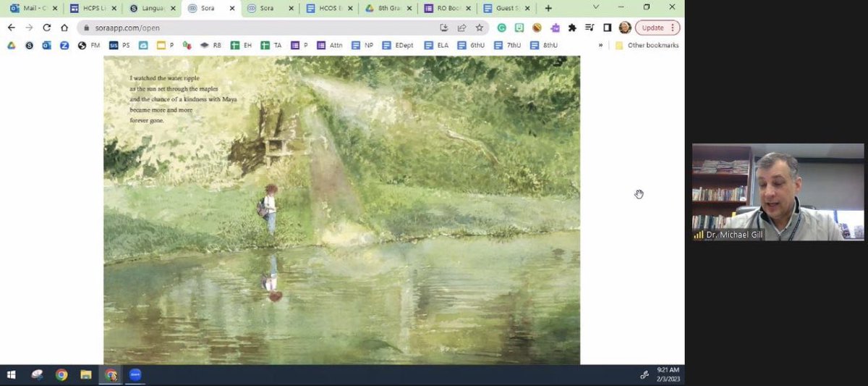Switch to the HCOS document tab

328,8
